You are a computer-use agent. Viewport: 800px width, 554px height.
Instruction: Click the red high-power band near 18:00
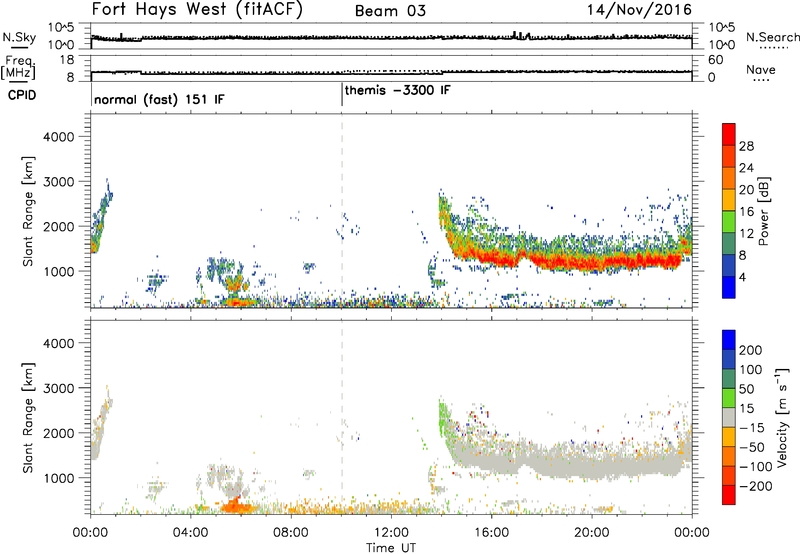(541, 262)
